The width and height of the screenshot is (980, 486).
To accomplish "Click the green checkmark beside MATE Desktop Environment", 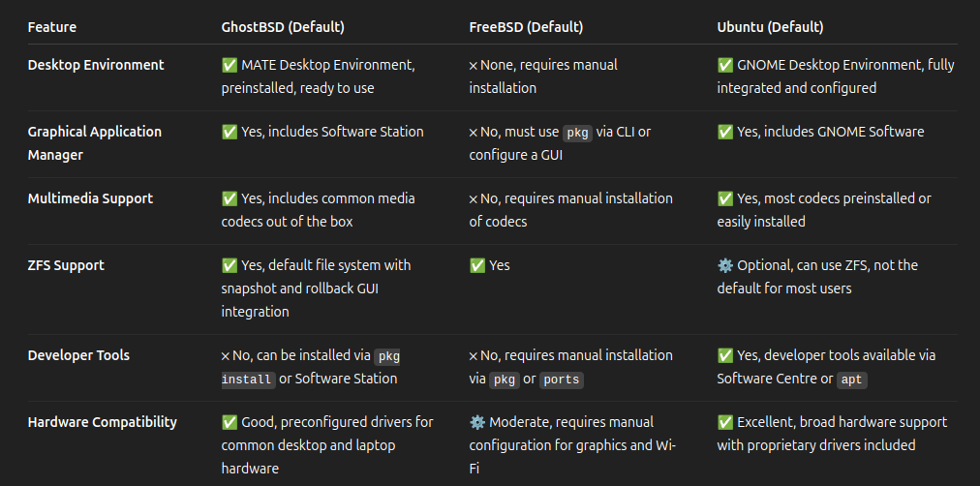I will click(x=230, y=65).
